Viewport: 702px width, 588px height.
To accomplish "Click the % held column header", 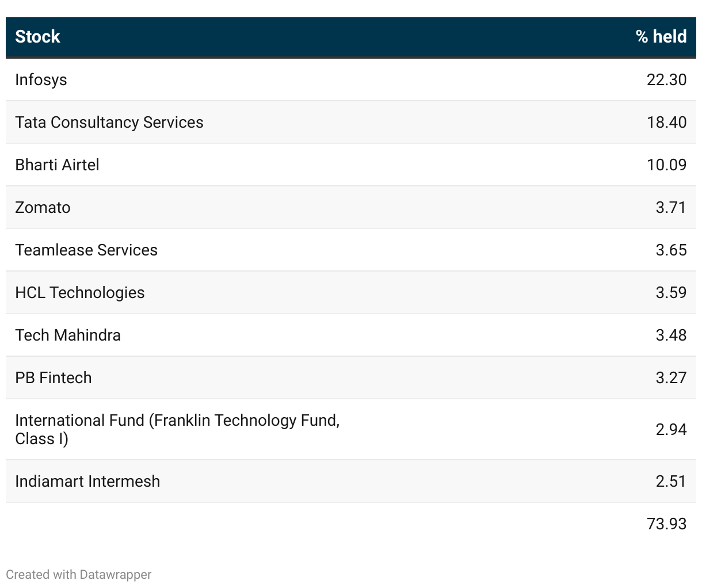I will coord(661,37).
